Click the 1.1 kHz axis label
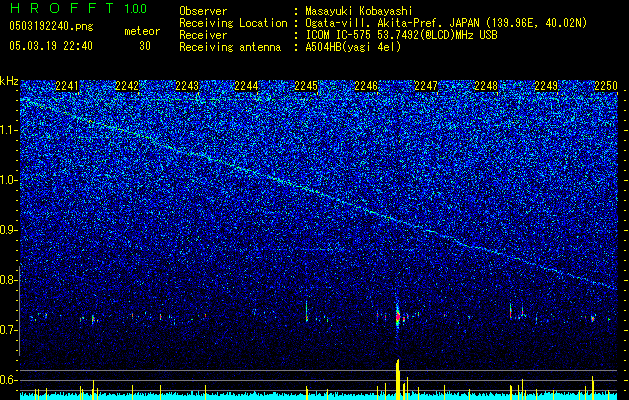 pos(9,130)
